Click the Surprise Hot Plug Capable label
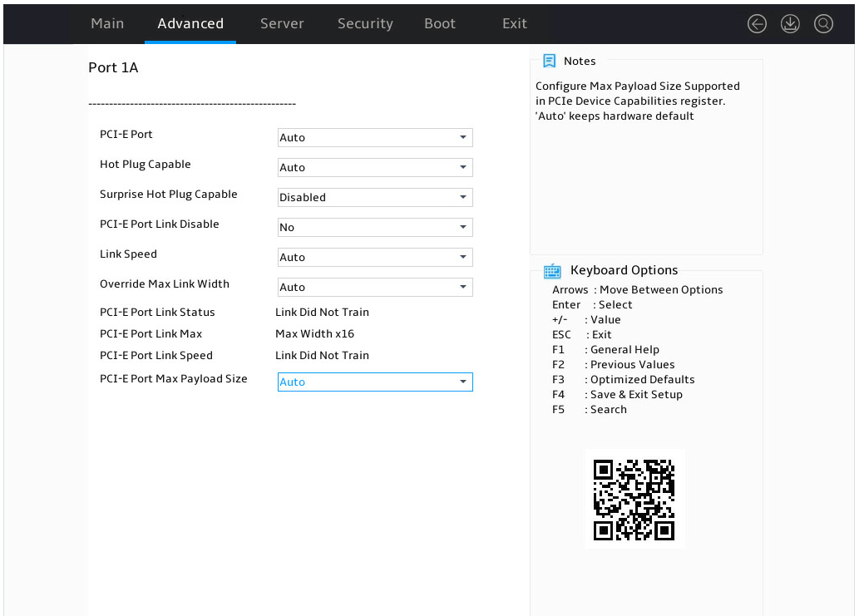 click(x=169, y=194)
